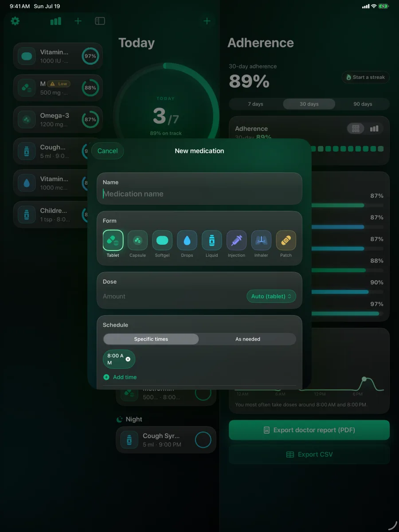Pick the Patch bandage icon
The image size is (399, 532).
tap(286, 240)
